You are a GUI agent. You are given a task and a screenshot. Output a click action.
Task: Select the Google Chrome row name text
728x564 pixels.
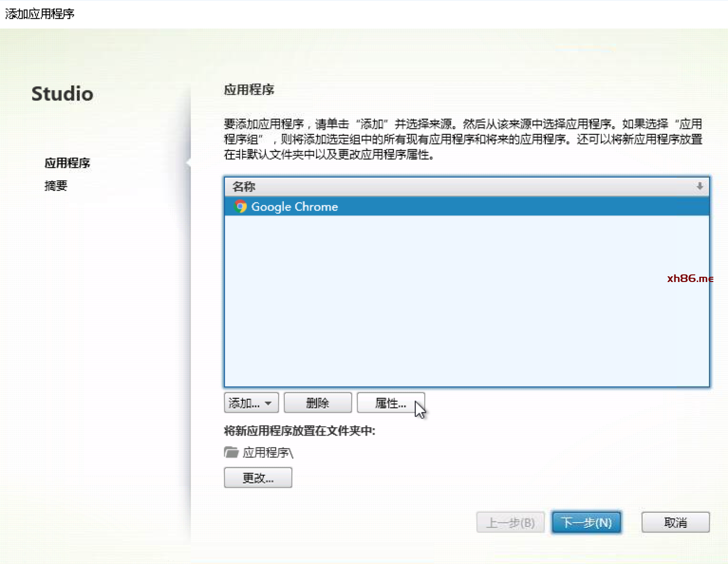pos(294,207)
